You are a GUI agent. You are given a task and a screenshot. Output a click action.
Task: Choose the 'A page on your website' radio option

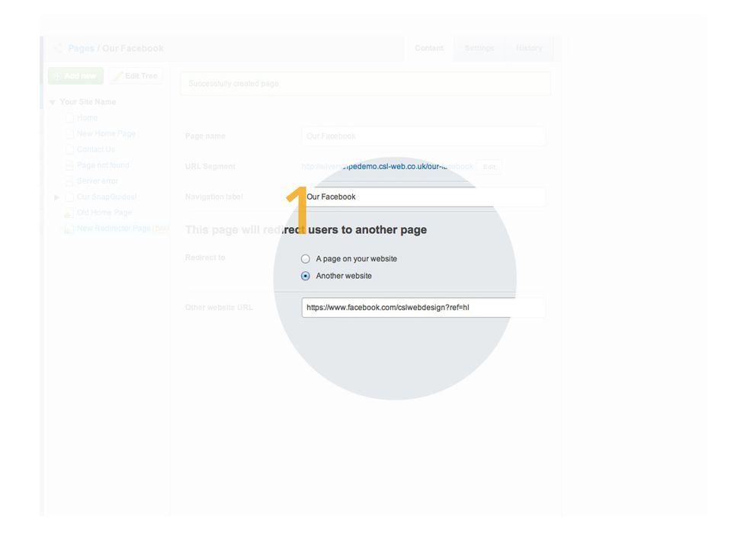pos(306,258)
